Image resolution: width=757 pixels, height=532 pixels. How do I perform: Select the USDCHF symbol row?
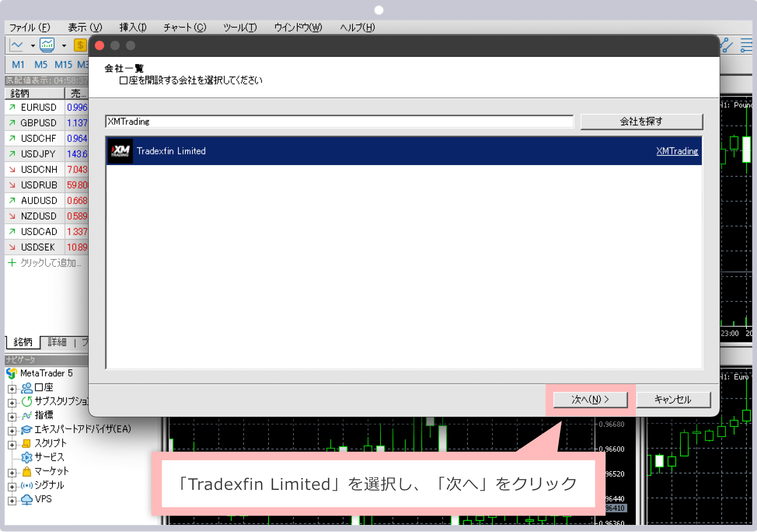47,138
